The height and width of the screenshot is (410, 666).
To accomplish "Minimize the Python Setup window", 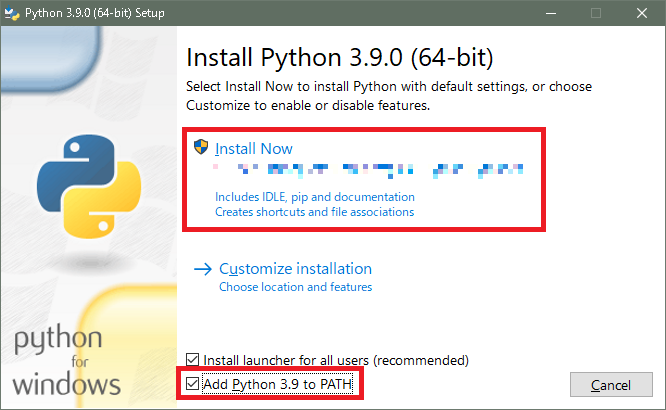I will point(551,13).
